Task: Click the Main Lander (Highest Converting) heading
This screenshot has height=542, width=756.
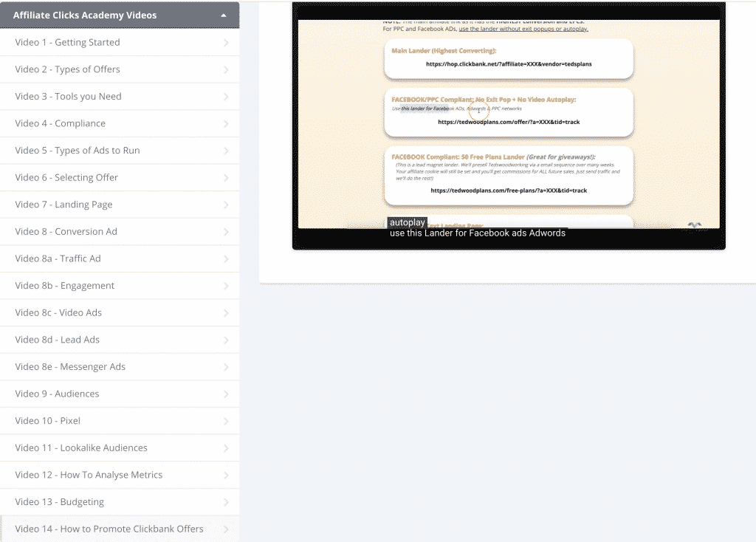Action: (x=444, y=51)
